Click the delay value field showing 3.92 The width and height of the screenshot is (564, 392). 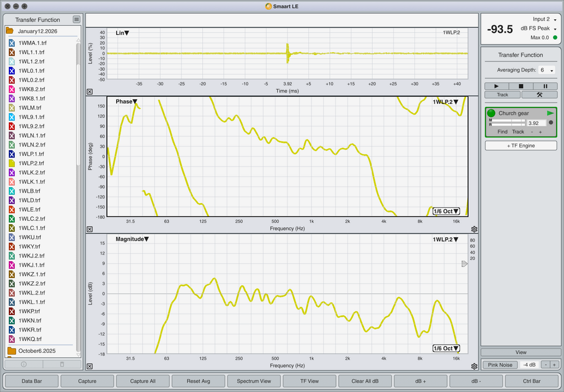(535, 123)
